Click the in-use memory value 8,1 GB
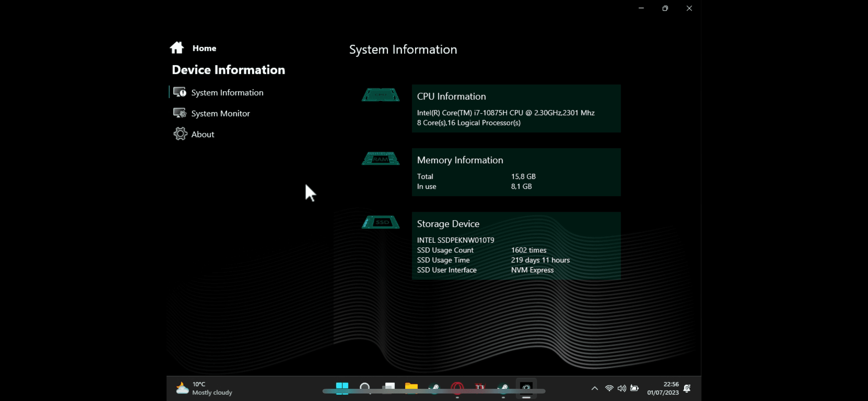Viewport: 868px width, 401px height. (x=521, y=186)
